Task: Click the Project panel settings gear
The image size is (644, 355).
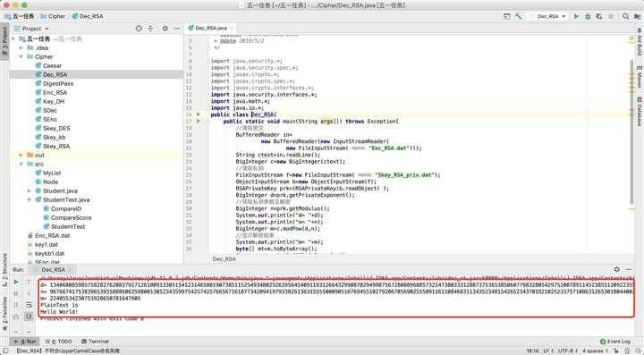Action: tap(165, 29)
